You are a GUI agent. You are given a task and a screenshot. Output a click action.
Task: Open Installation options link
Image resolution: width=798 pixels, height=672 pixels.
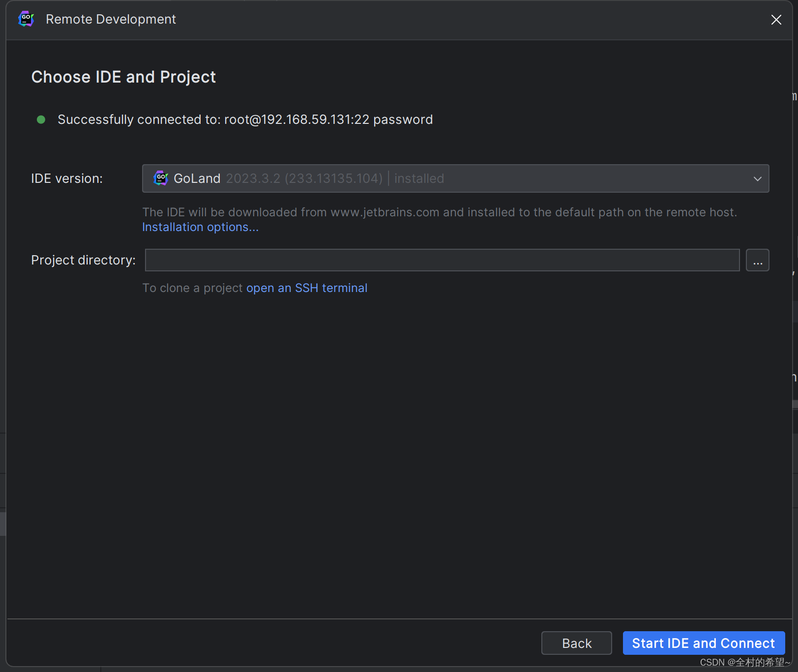[x=200, y=227]
